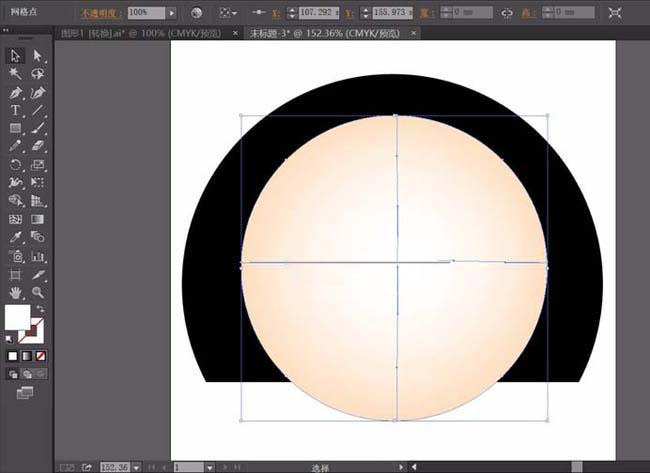This screenshot has width=650, height=473.
Task: Select the Perspective Grid tool
Action: click(37, 201)
